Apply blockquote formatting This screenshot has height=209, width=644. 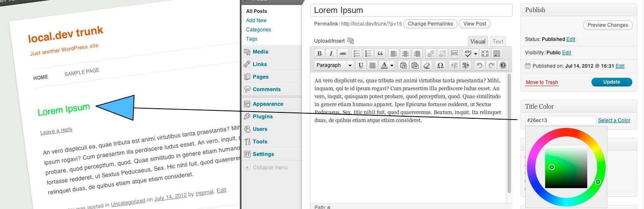pos(380,54)
